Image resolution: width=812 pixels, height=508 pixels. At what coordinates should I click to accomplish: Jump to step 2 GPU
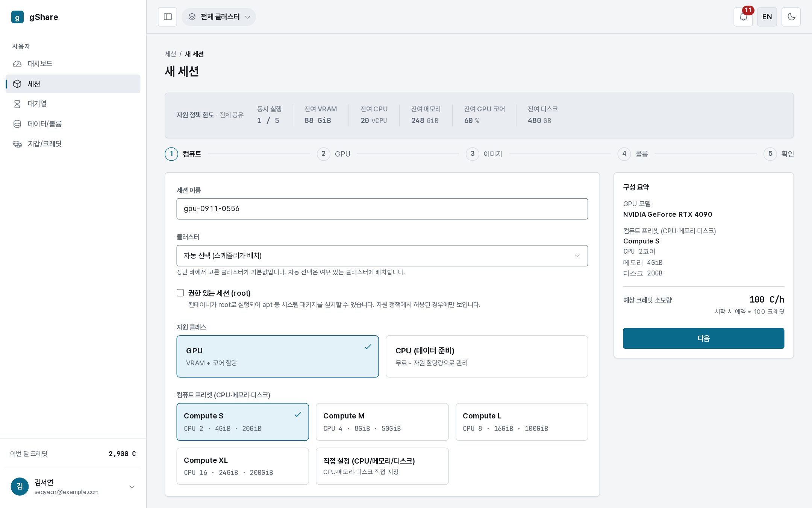334,154
